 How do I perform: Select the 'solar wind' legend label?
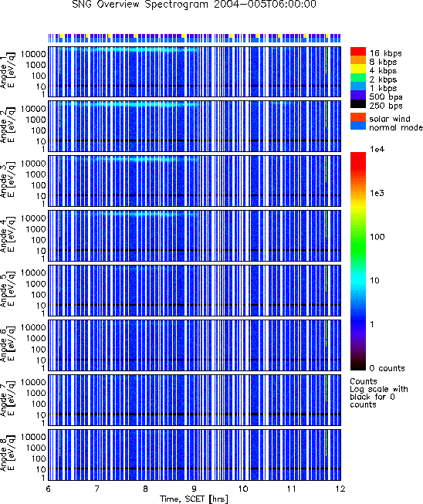point(390,119)
